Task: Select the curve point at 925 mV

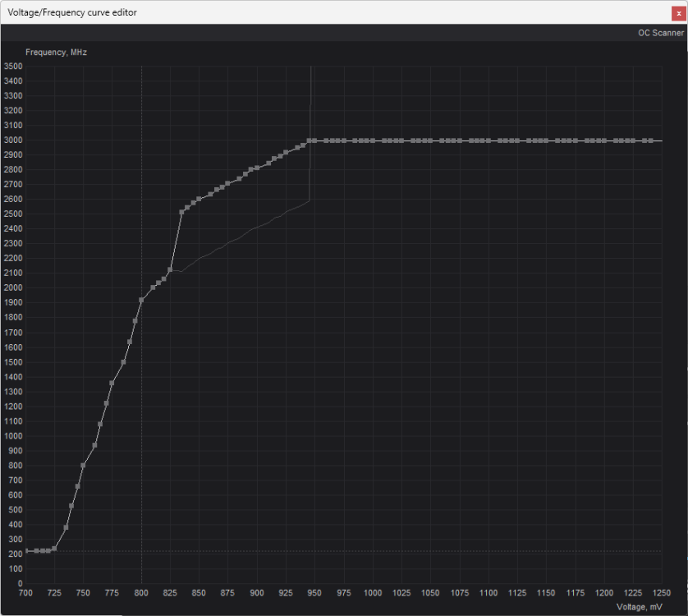Action: tap(286, 153)
